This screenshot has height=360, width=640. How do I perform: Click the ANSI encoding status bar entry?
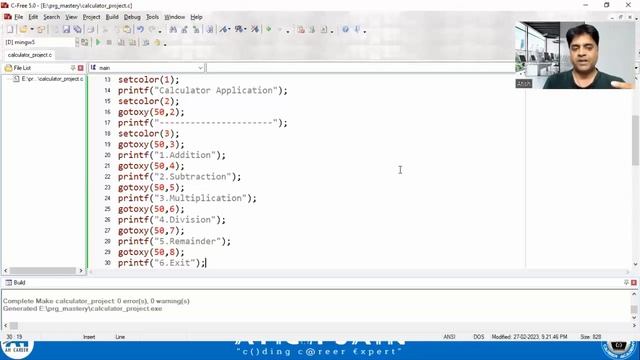[449, 337]
